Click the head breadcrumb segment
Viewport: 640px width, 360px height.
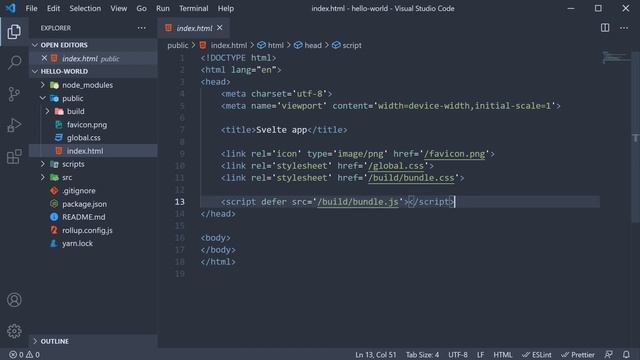click(308, 45)
